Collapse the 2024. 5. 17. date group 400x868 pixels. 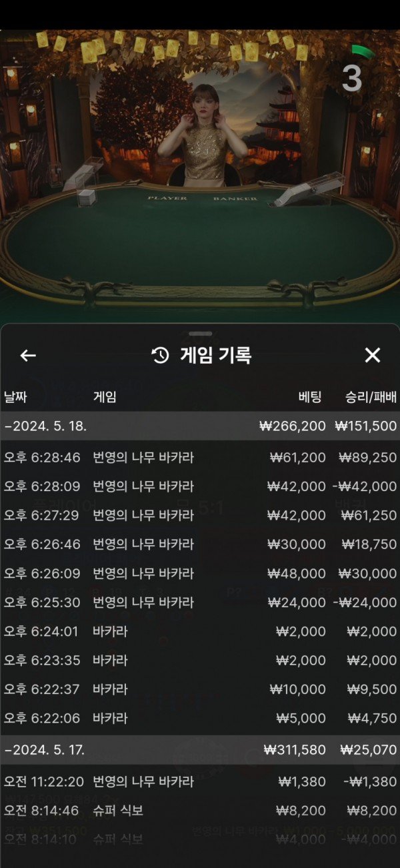200,750
